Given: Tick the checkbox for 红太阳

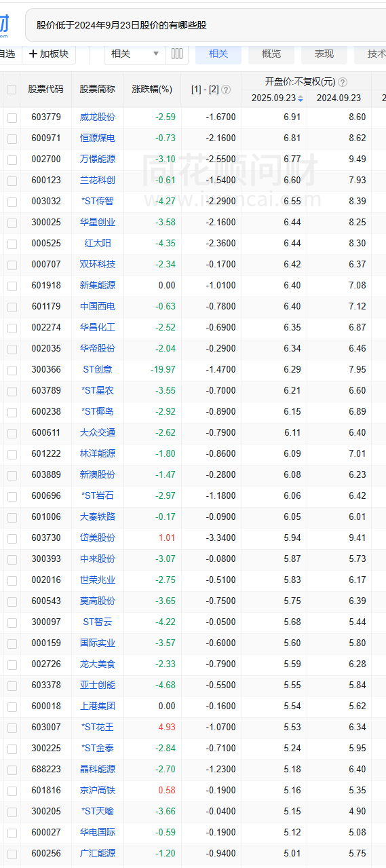Looking at the screenshot, I should pyautogui.click(x=12, y=244).
